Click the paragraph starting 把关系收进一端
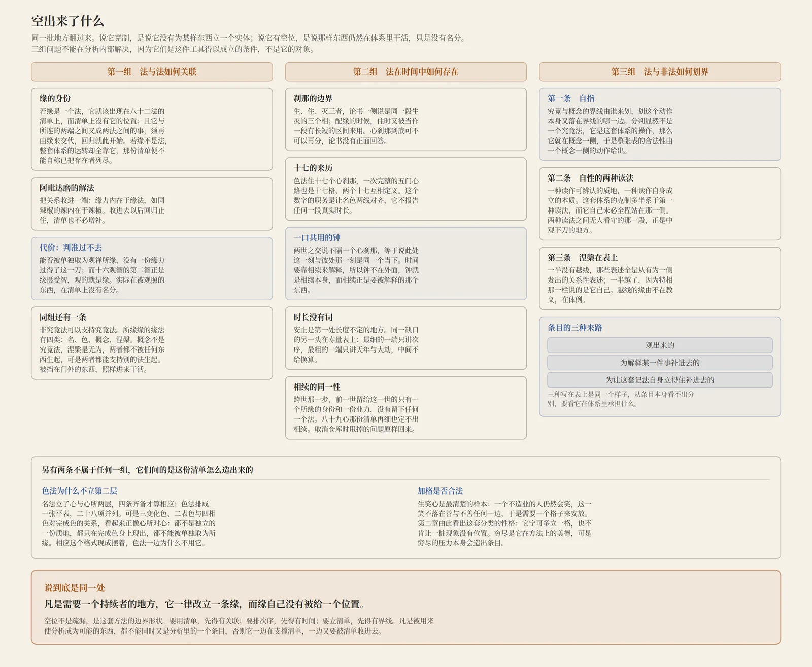This screenshot has width=812, height=667. click(103, 210)
